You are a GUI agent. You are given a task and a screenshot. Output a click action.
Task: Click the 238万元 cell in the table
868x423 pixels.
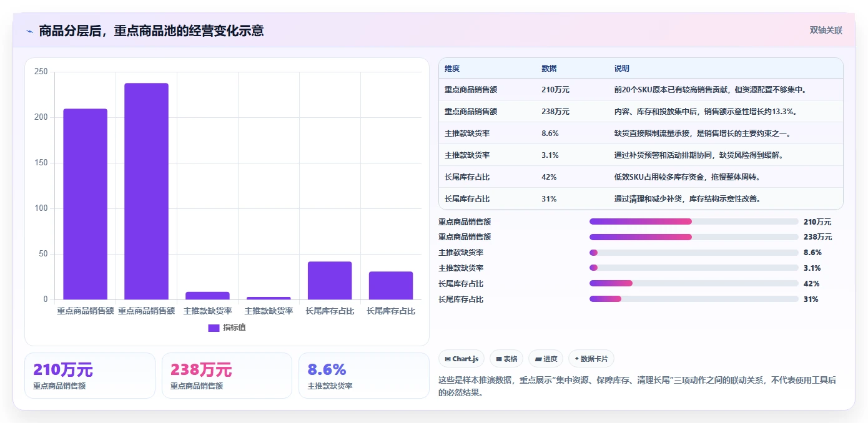pyautogui.click(x=555, y=112)
